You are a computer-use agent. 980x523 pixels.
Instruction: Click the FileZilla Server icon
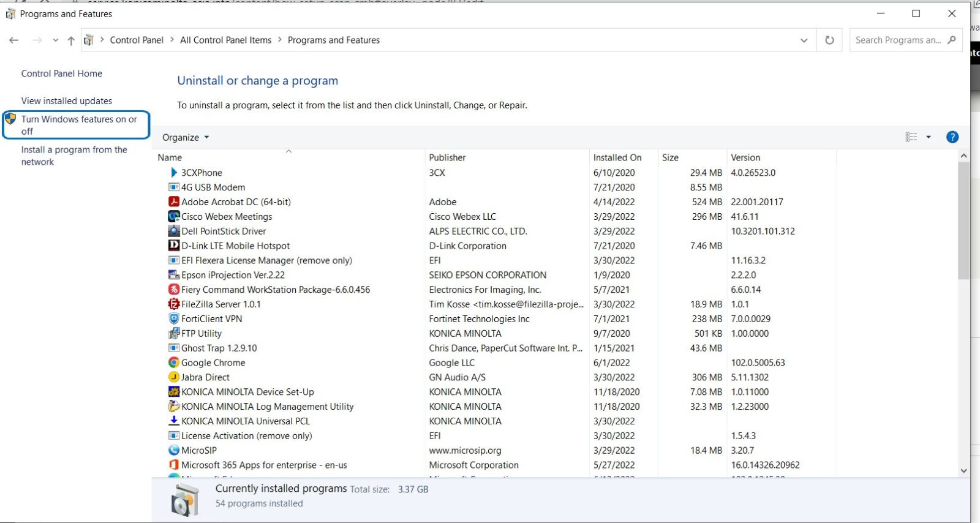[x=174, y=304]
